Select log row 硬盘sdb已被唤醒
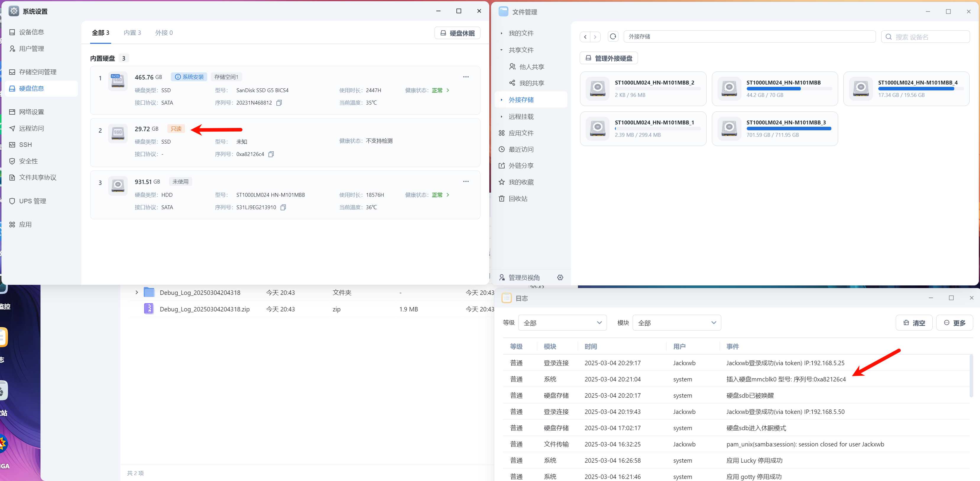The height and width of the screenshot is (481, 980). point(736,395)
